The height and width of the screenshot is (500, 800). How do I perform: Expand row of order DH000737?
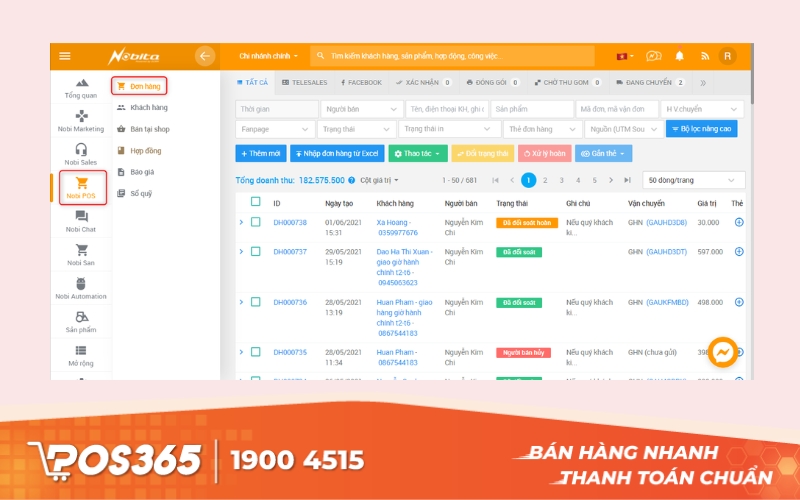pos(241,252)
